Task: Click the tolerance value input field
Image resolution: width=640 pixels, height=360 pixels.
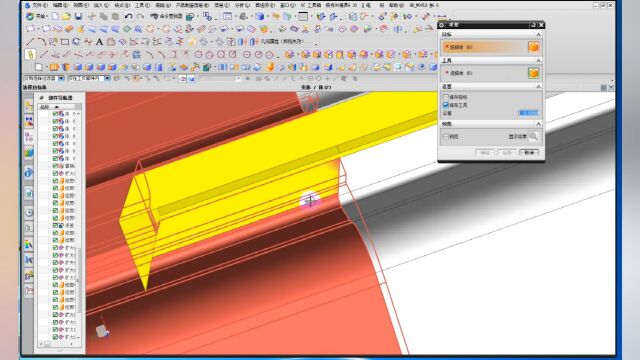Action: click(x=528, y=113)
